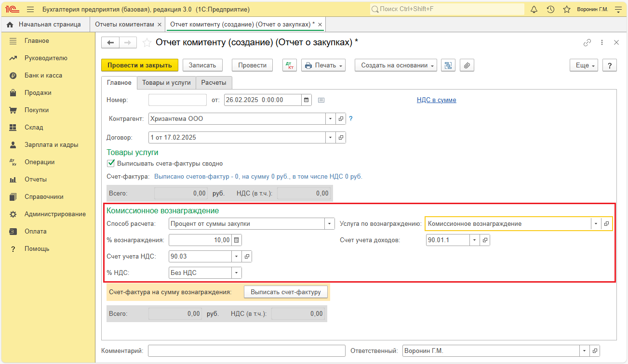Viewport: 628px width, 364px height.
Task: Open favorites star in top bar
Action: 567,9
